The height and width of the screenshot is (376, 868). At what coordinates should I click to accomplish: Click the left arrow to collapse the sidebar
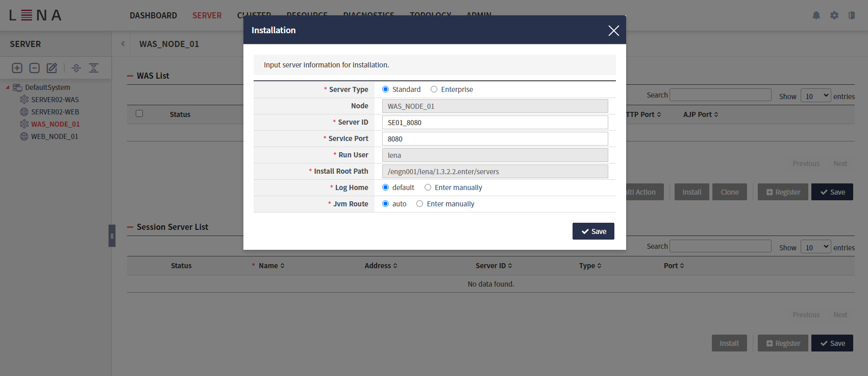122,44
